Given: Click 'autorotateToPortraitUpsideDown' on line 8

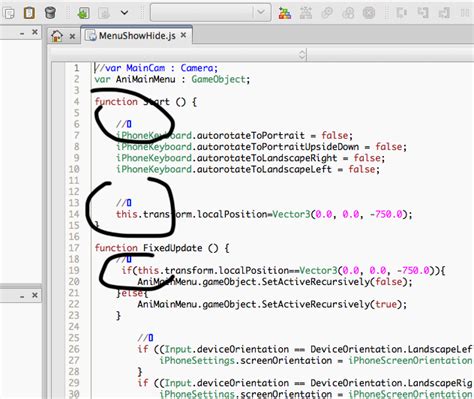Looking at the screenshot, I should (x=278, y=147).
